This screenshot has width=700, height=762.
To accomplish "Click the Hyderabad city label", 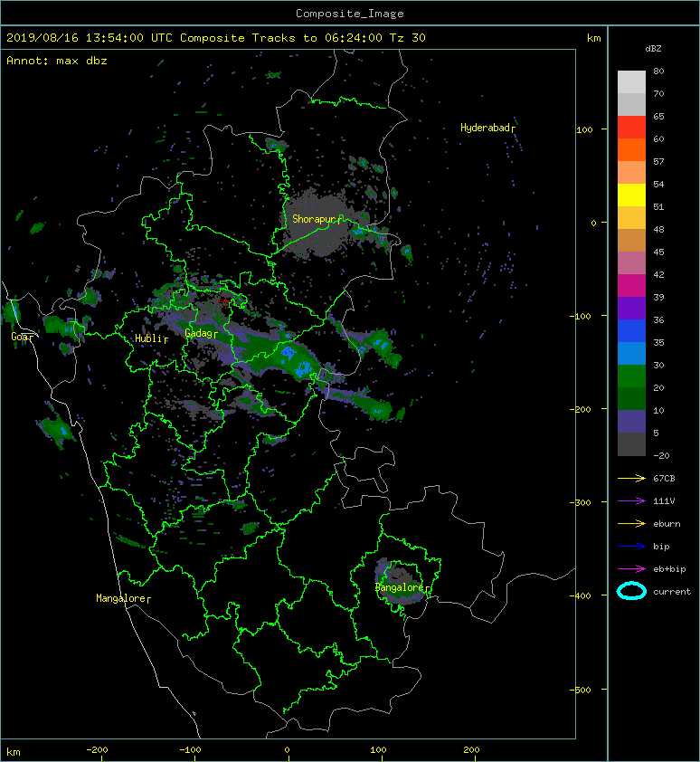I will 485,128.
